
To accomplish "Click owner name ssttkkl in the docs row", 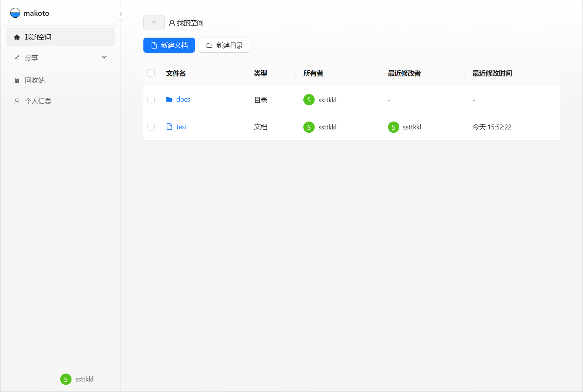I will coord(327,100).
